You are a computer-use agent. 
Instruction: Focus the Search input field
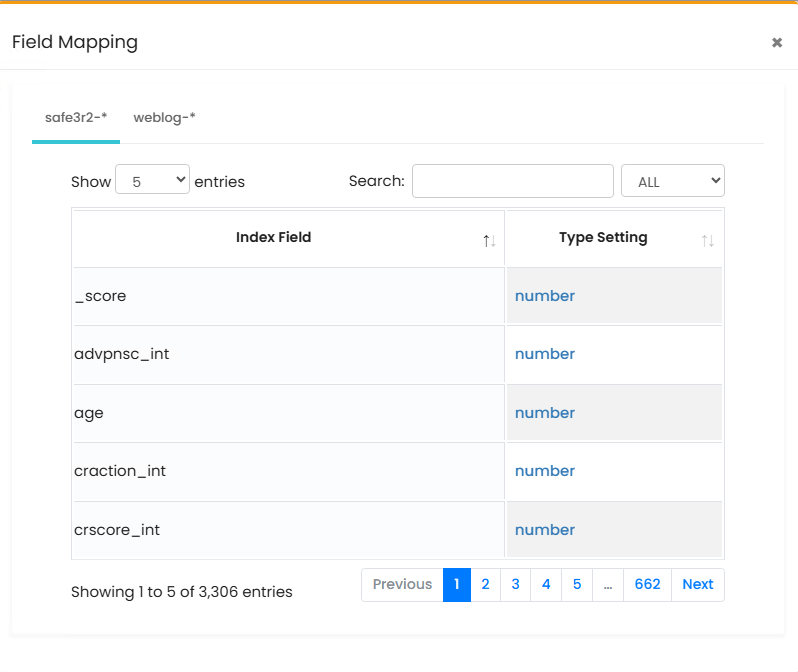(x=512, y=181)
